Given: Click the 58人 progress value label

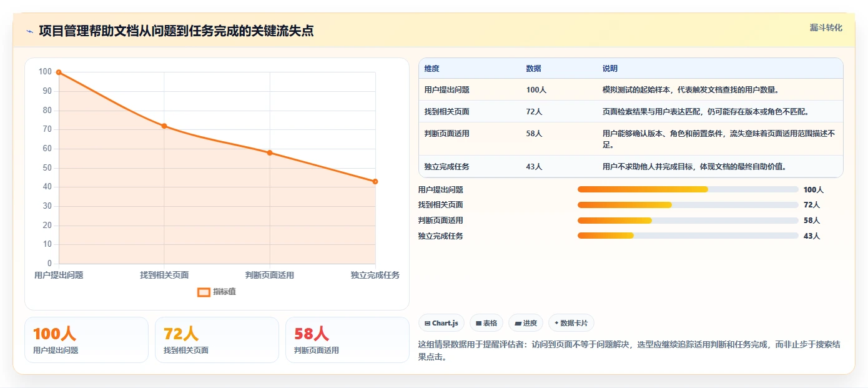Looking at the screenshot, I should (812, 221).
